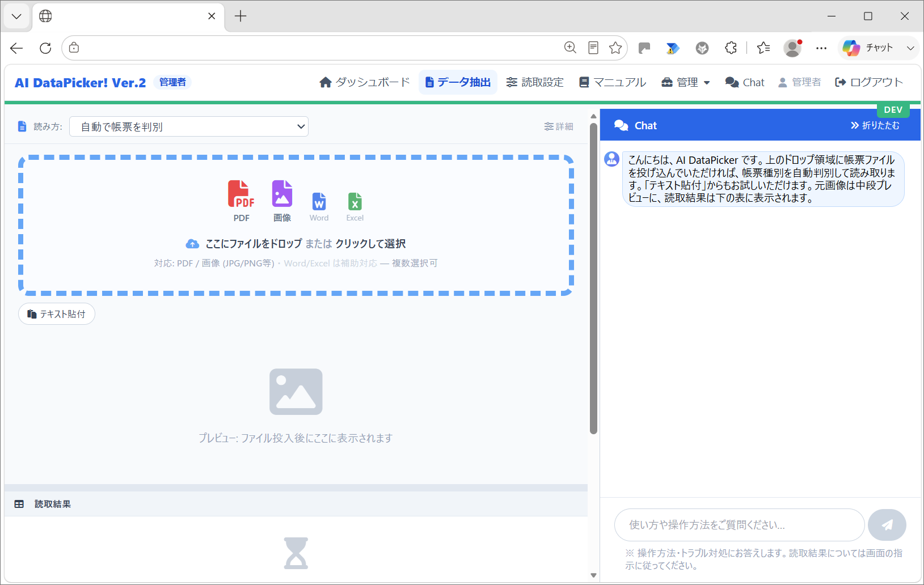Screen dimensions: 924x585
Task: Expand the 管理 dropdown menu
Action: [x=686, y=82]
